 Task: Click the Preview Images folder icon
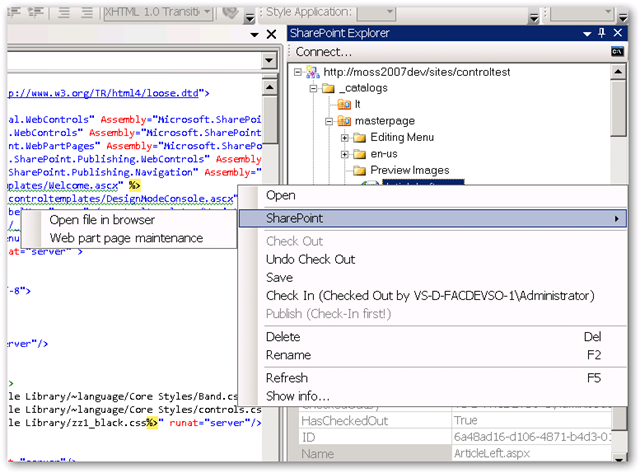coord(360,171)
